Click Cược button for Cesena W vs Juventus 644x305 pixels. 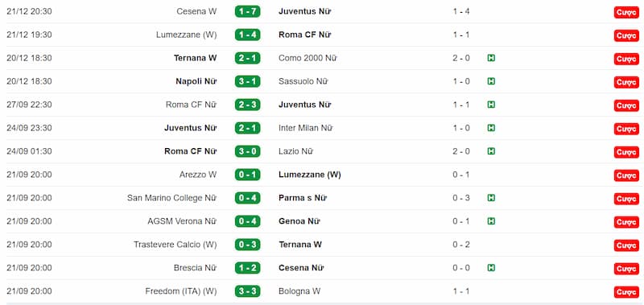pos(626,12)
